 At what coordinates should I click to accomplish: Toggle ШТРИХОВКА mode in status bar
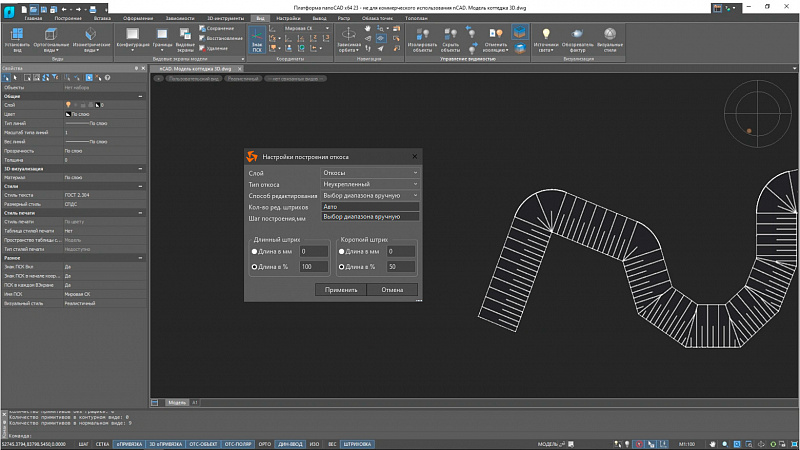(357, 444)
